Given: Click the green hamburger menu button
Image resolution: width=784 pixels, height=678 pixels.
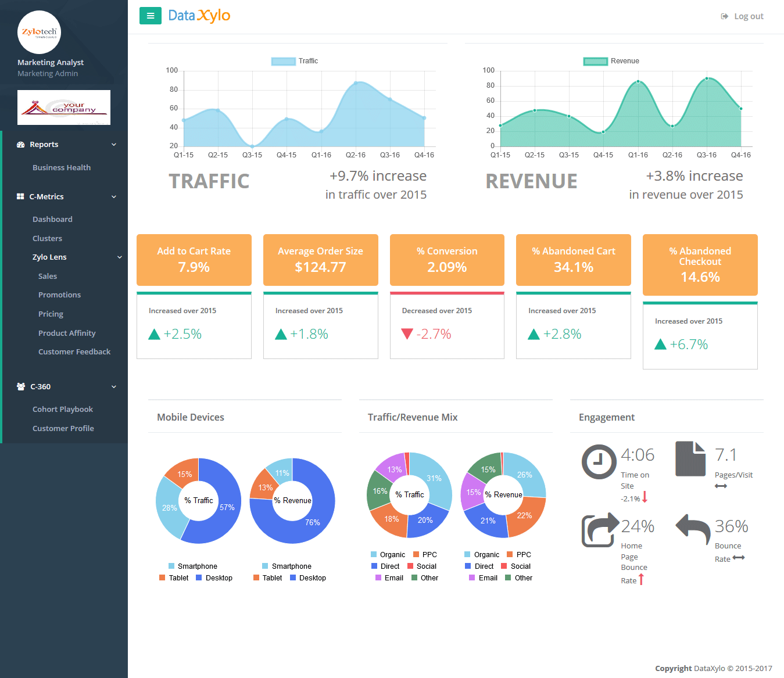Looking at the screenshot, I should coord(151,16).
